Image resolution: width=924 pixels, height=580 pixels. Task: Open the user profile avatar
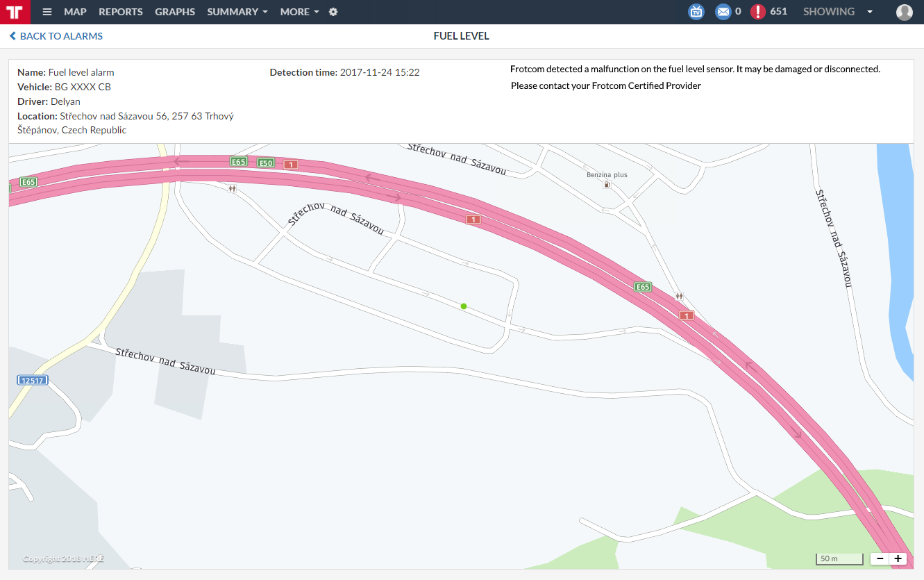pyautogui.click(x=904, y=12)
